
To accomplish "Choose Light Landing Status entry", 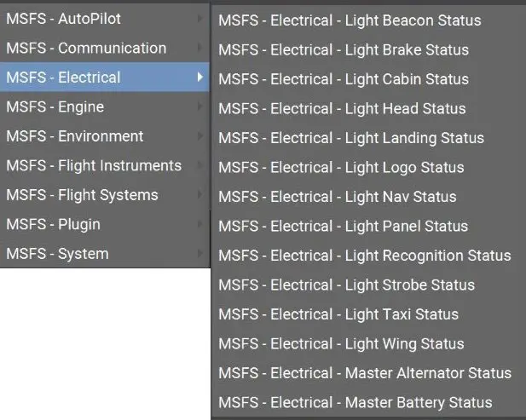I will point(368,138).
